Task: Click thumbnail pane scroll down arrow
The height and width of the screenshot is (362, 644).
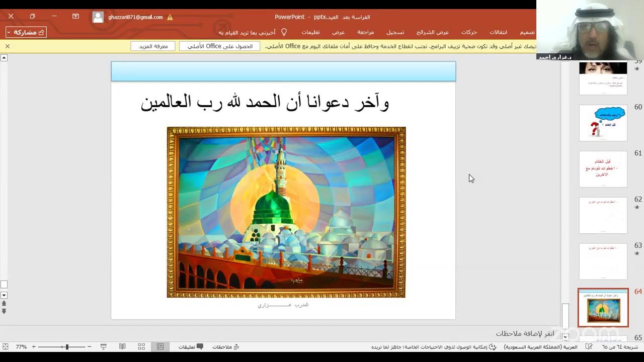Action: pyautogui.click(x=566, y=337)
